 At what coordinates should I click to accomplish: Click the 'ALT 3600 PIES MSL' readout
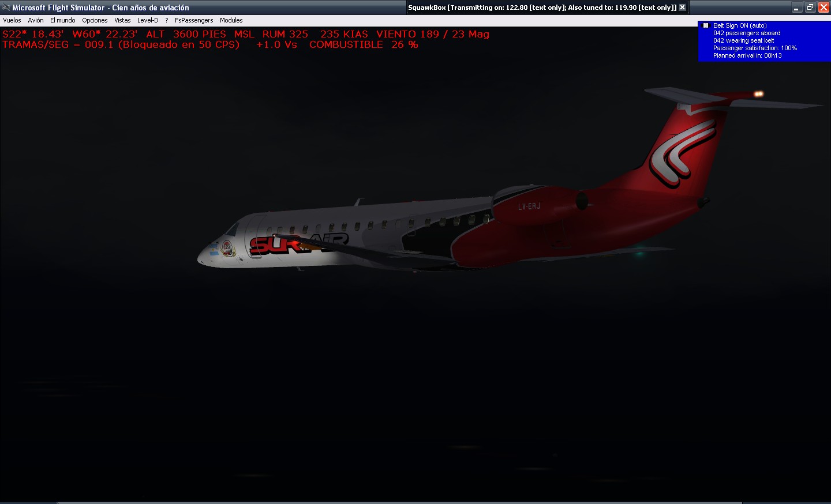tap(200, 34)
